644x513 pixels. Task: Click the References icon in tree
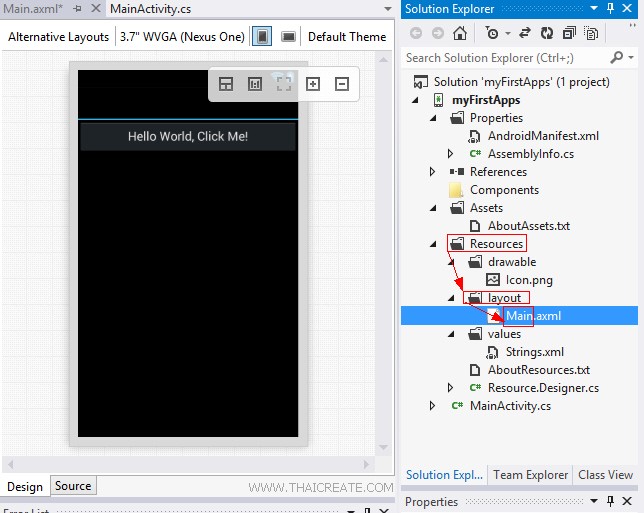click(457, 172)
